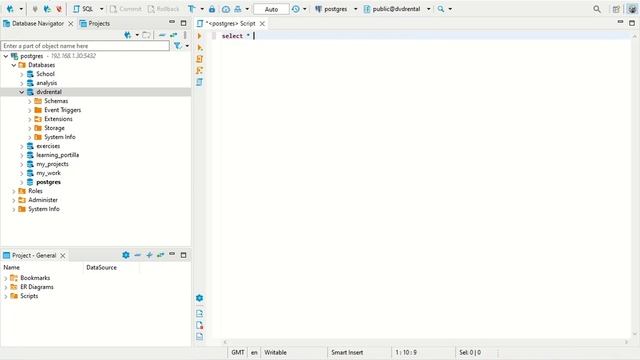Click the transaction log clock icon
The image size is (640, 360).
tap(296, 9)
